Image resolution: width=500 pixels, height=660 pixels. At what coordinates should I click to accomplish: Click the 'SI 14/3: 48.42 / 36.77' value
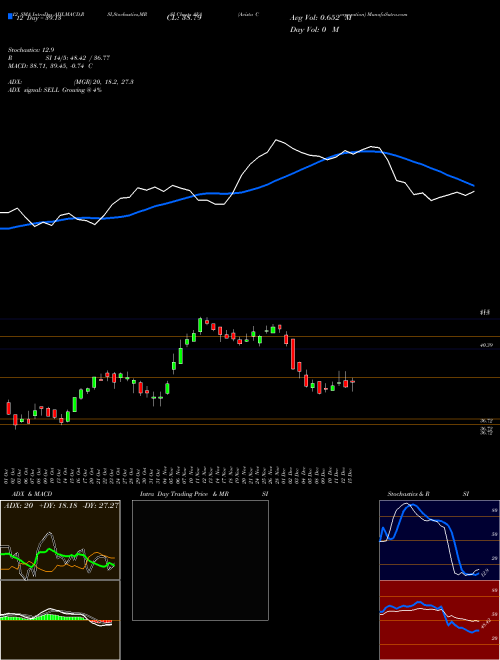pos(78,58)
